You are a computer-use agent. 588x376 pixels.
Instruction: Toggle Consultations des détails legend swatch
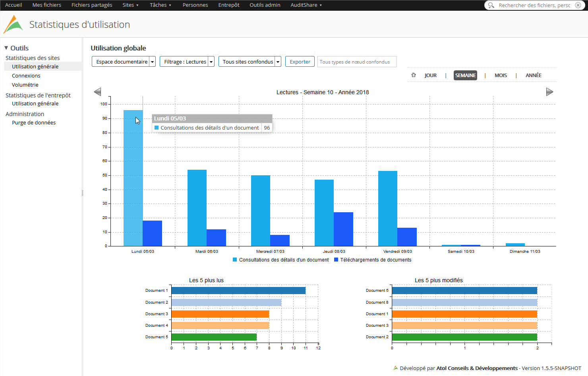pyautogui.click(x=235, y=260)
